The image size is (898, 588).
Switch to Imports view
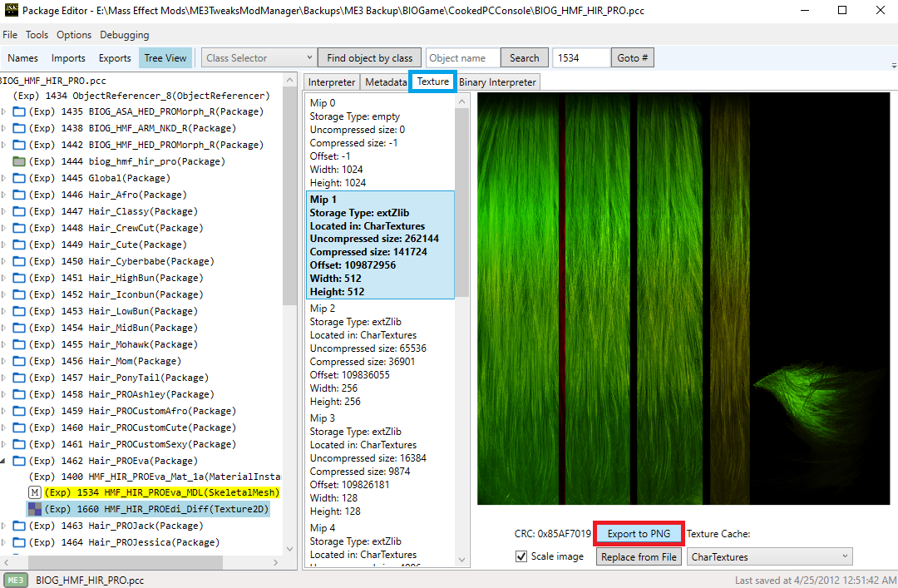point(68,58)
